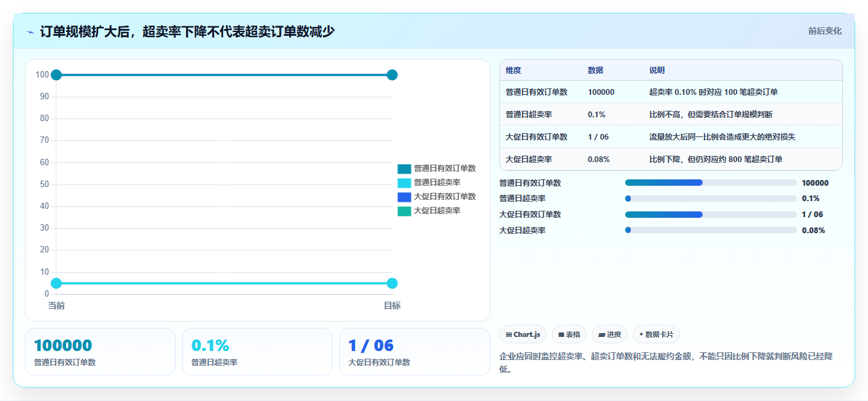Open the 100000 普通日有效订单数 stat card

(x=100, y=352)
